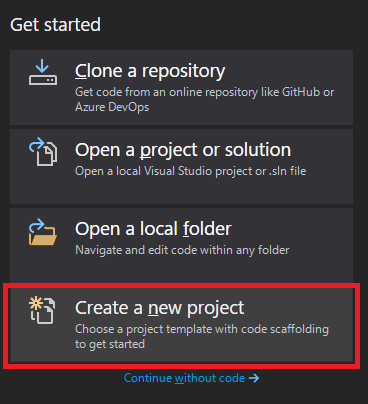Click the '.sln file' text in the description

pyautogui.click(x=287, y=171)
